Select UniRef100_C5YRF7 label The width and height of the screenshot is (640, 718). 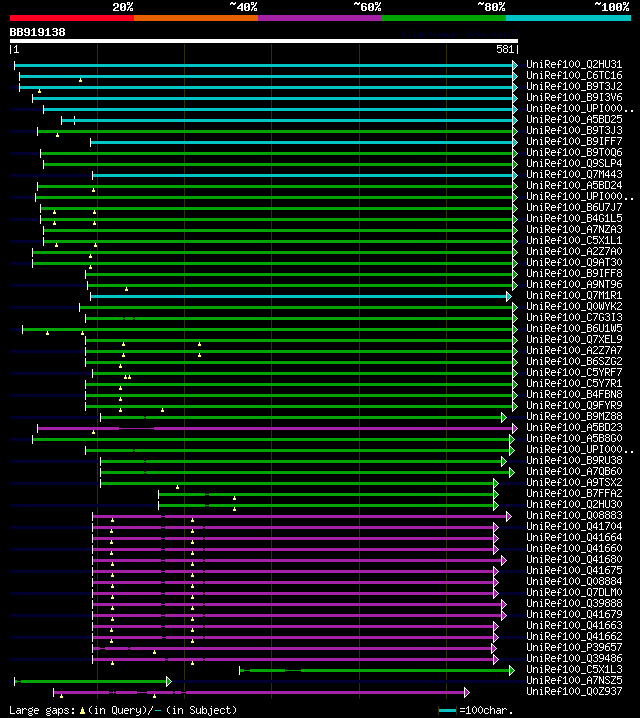(574, 372)
